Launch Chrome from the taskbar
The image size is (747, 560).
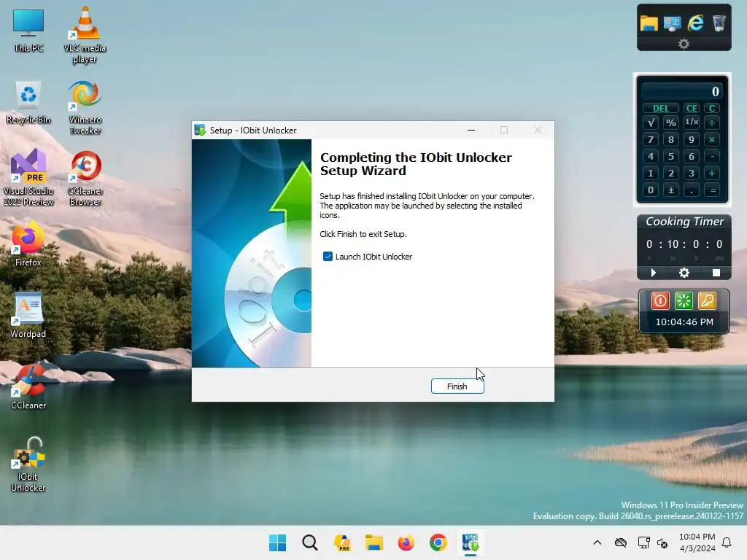tap(438, 542)
